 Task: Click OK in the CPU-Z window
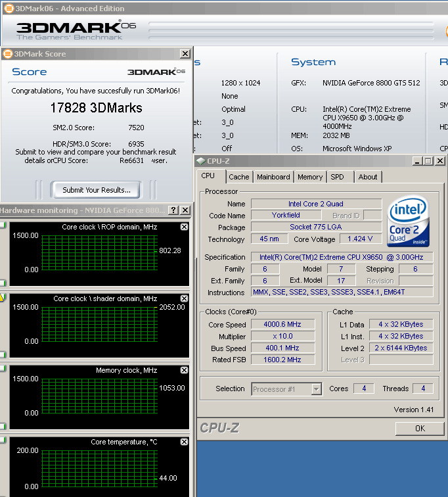pos(420,428)
